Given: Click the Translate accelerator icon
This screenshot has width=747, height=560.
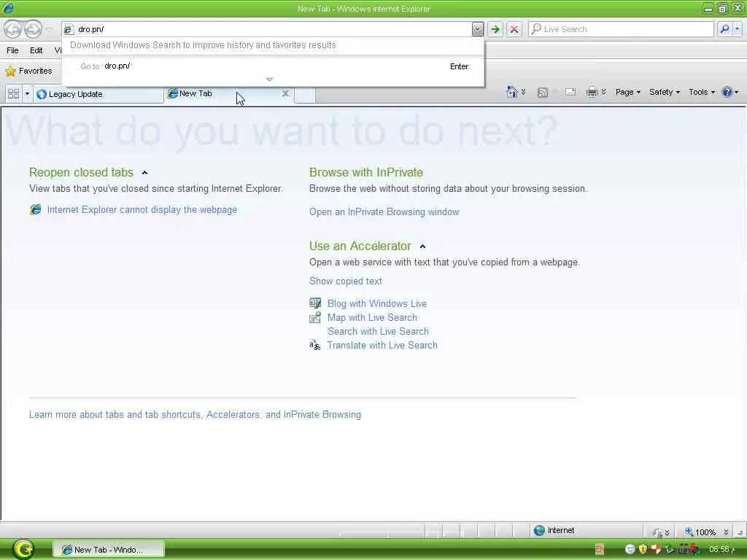Looking at the screenshot, I should tap(315, 345).
